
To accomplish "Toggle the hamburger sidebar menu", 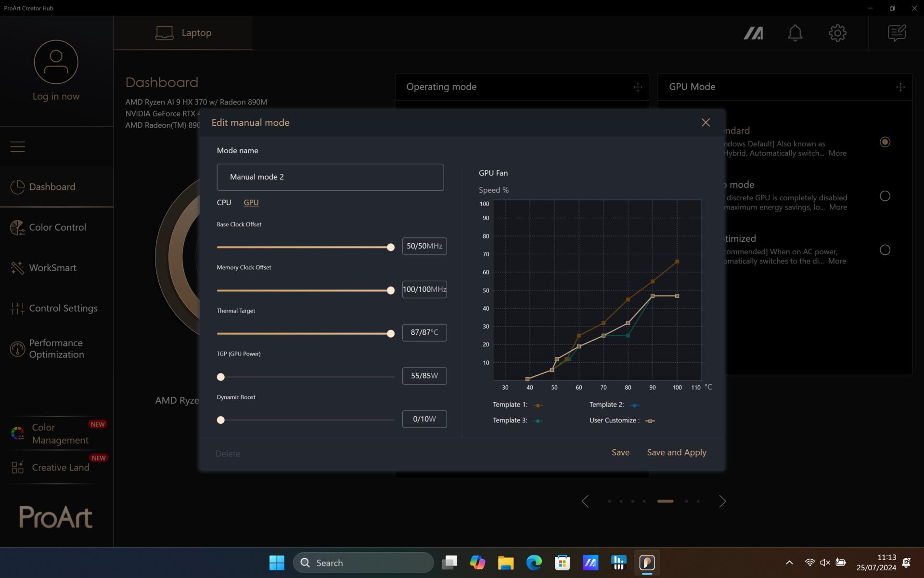I will tap(18, 146).
